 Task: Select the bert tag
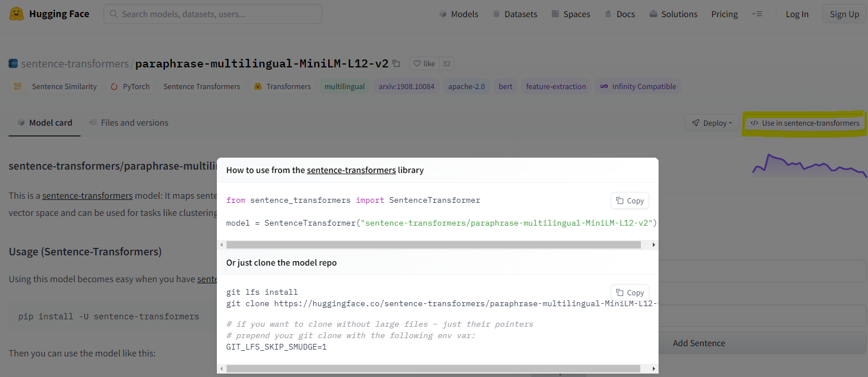(x=506, y=86)
